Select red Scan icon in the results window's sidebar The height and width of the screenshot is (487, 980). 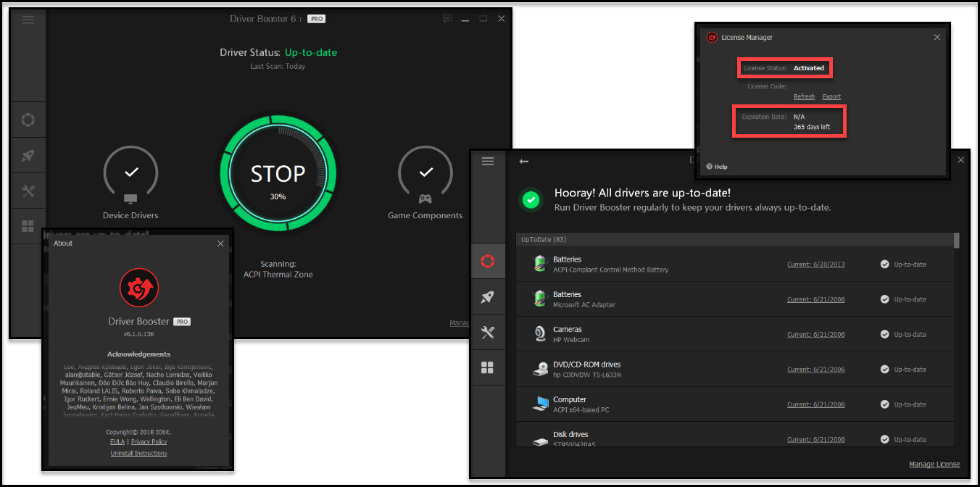(x=488, y=261)
